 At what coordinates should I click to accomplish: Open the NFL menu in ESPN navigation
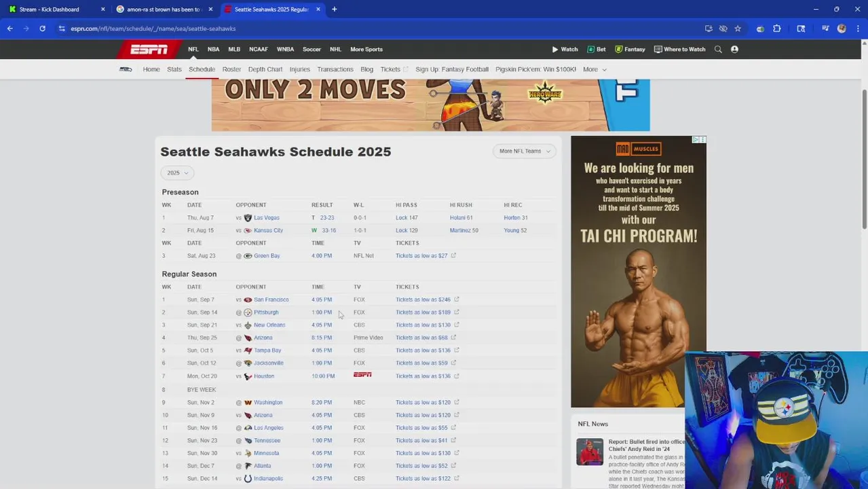(193, 49)
